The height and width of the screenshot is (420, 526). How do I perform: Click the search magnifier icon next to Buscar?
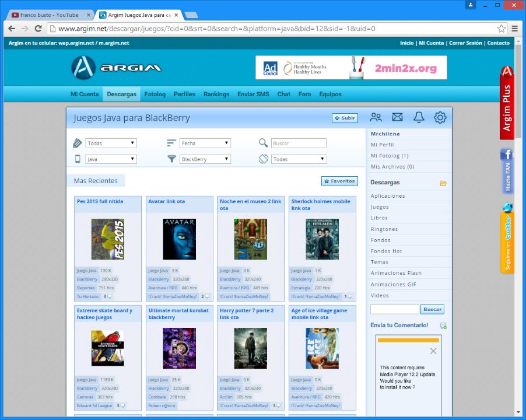tap(264, 143)
